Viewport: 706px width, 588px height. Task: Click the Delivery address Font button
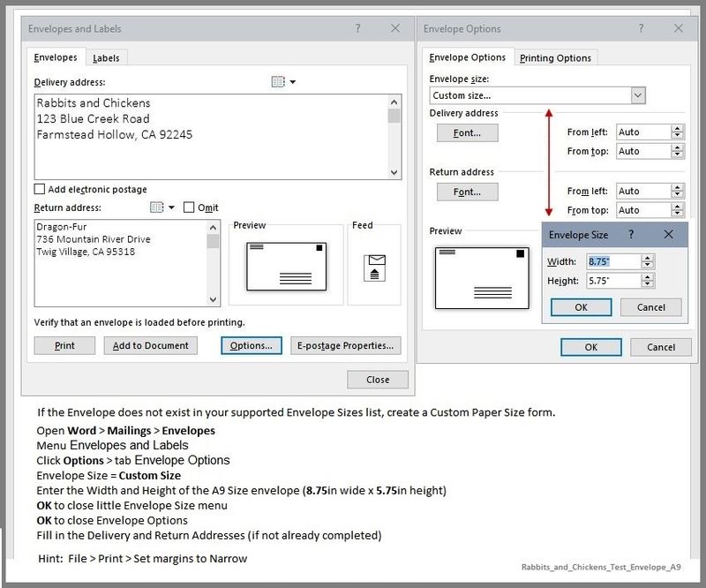coord(467,133)
